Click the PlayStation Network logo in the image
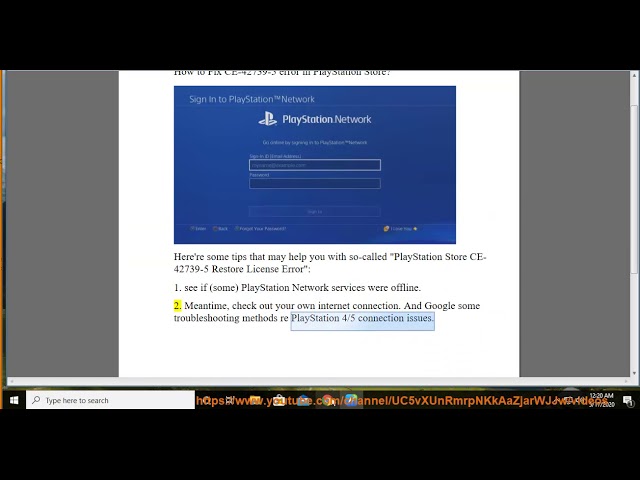 [x=315, y=119]
